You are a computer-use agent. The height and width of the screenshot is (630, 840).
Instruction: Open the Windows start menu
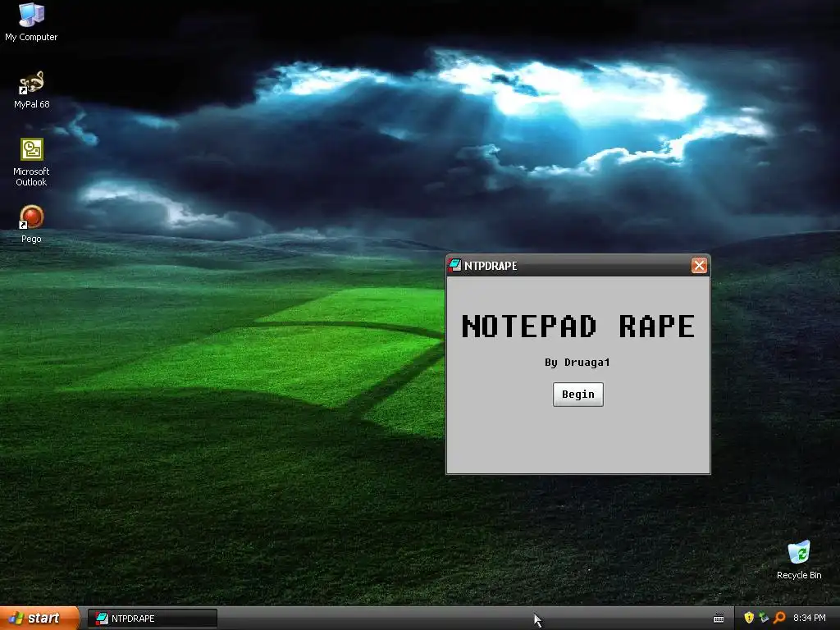pyautogui.click(x=39, y=619)
